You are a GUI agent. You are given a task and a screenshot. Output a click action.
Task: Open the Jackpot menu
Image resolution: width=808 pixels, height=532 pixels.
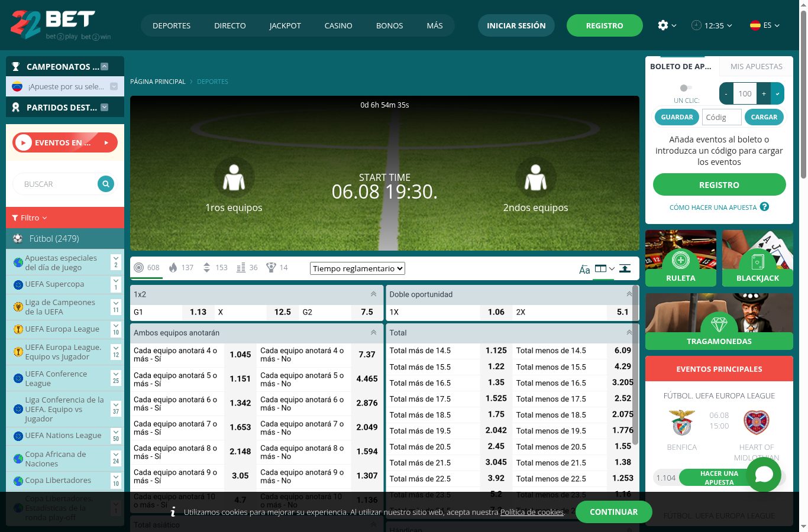tap(285, 25)
